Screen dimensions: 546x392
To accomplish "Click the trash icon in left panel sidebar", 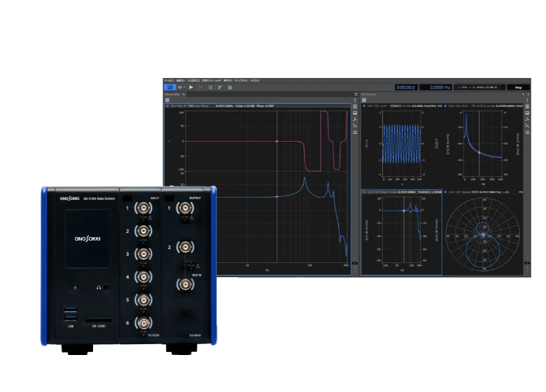I will 355,105.
